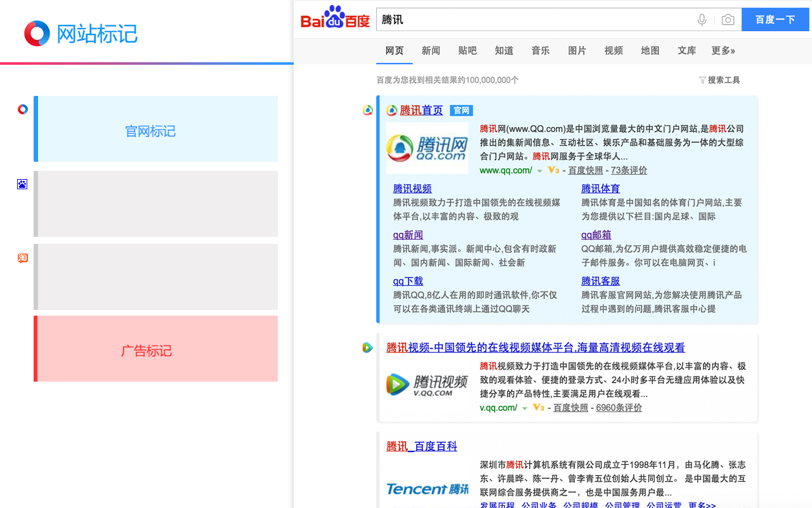Expand the arrow next to www.qq.com/

click(x=540, y=171)
